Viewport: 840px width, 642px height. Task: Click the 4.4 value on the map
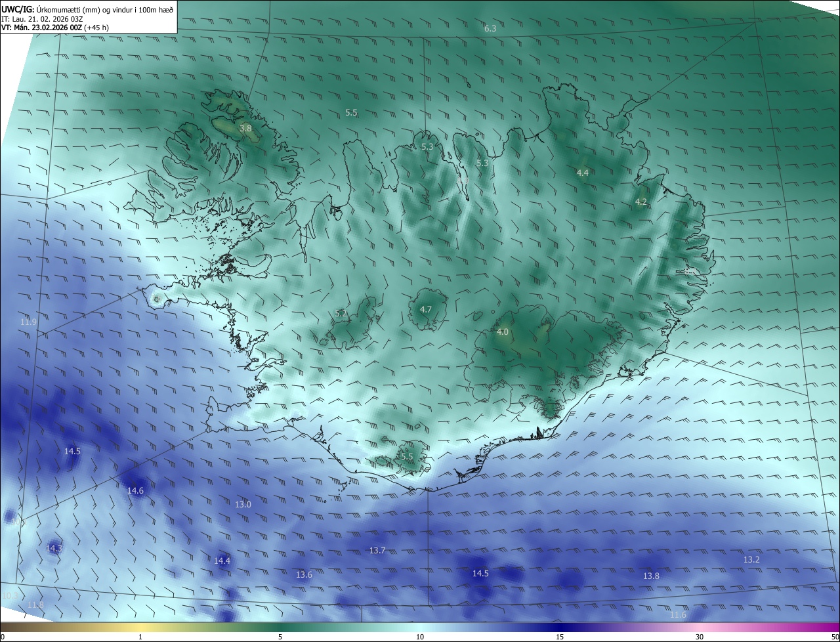(x=583, y=173)
